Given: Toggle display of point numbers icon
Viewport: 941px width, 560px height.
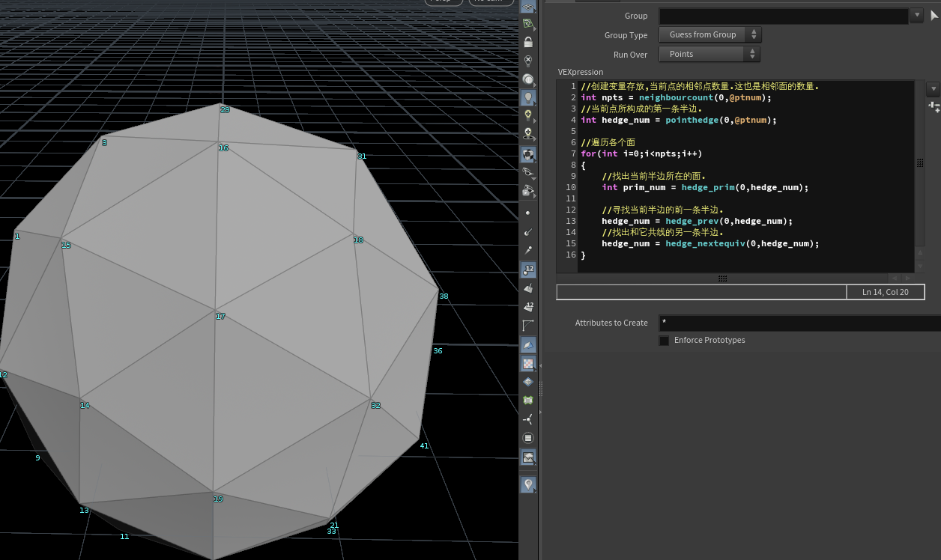Looking at the screenshot, I should pyautogui.click(x=528, y=269).
